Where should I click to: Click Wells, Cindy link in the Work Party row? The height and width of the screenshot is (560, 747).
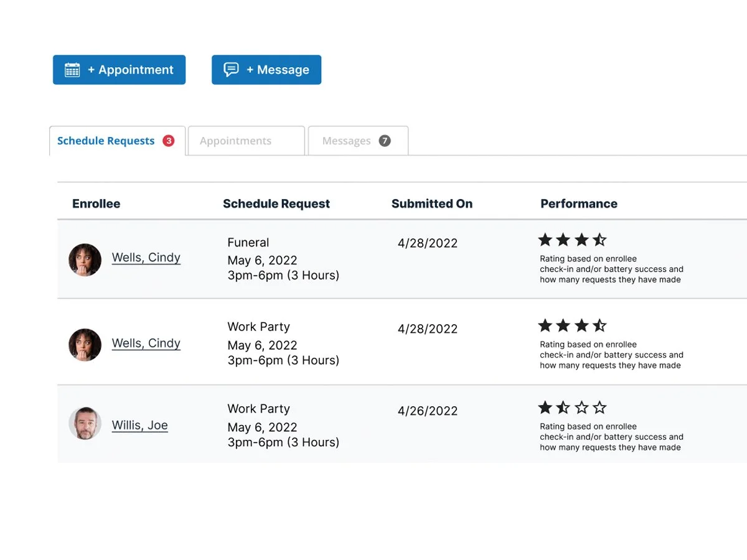click(x=146, y=343)
